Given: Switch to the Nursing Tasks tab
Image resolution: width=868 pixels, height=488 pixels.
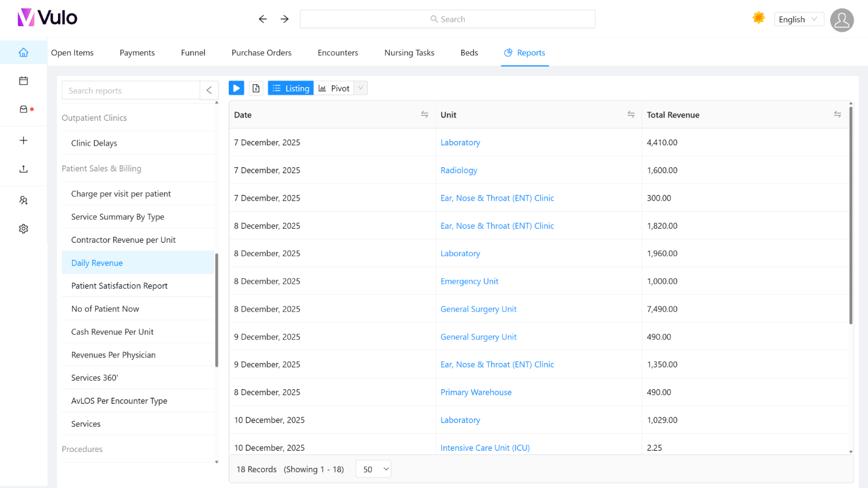Looking at the screenshot, I should [x=409, y=52].
